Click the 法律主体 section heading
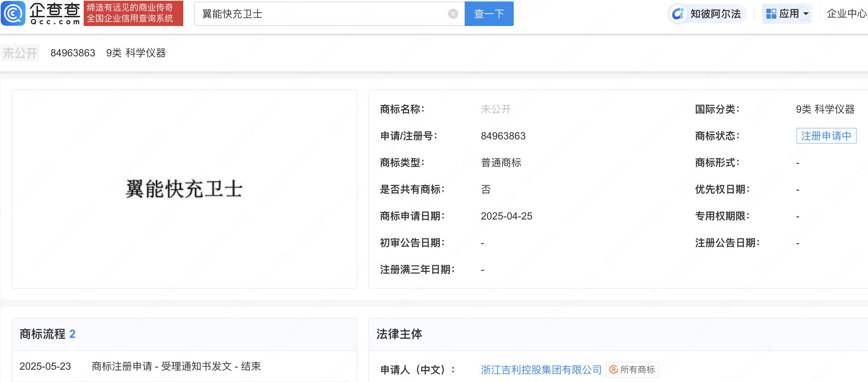 399,334
